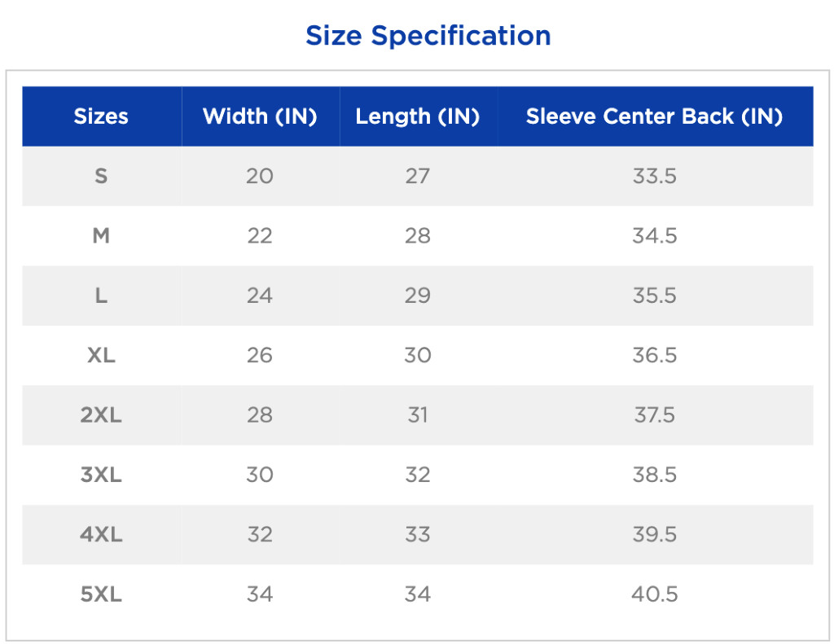Click the M size label
Image resolution: width=834 pixels, height=644 pixels.
101,236
